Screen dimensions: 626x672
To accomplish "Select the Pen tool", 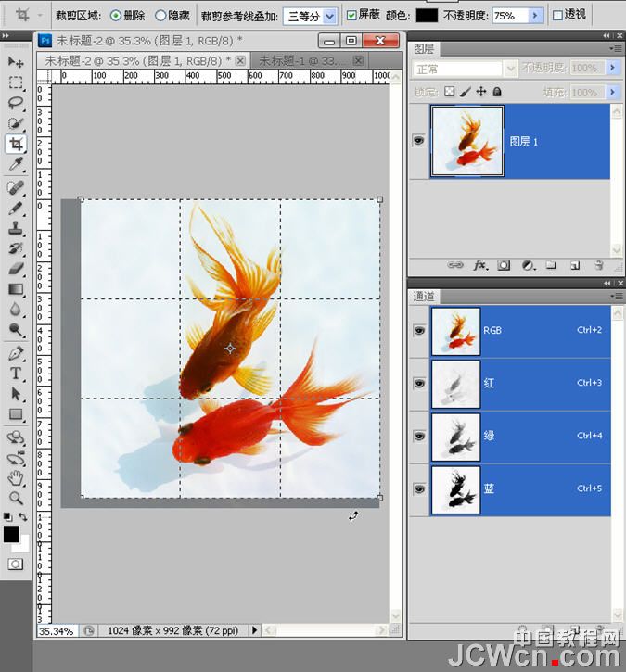I will pyautogui.click(x=16, y=353).
